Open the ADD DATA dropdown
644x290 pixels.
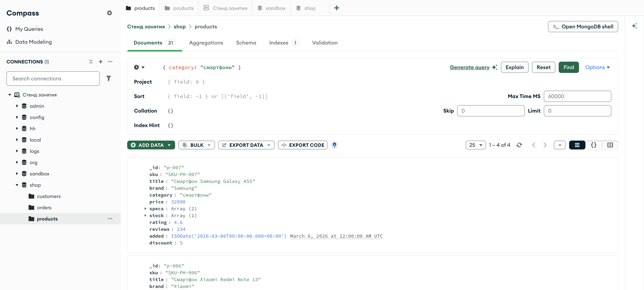point(151,145)
